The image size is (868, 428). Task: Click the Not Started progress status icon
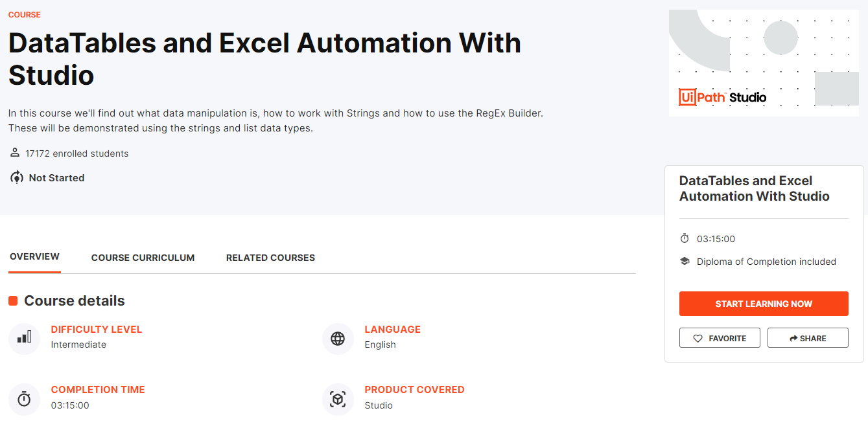[17, 177]
